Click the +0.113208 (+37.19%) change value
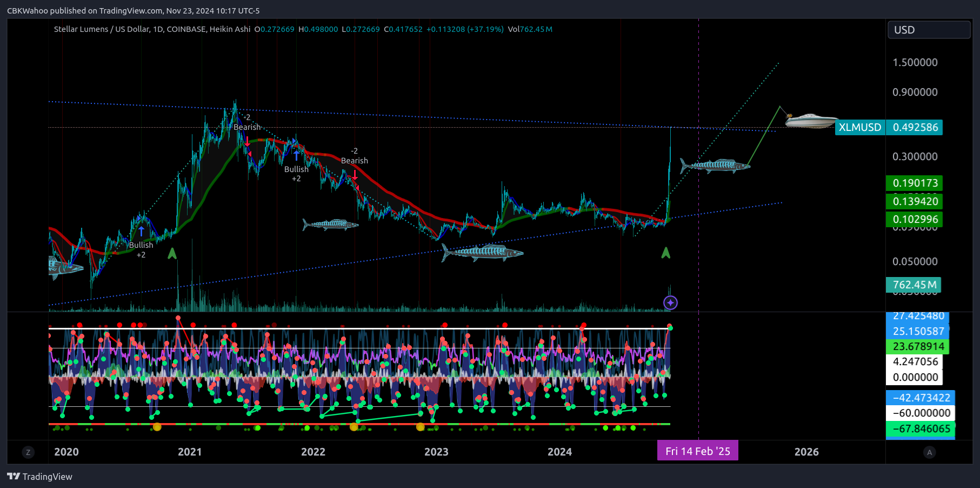Viewport: 980px width, 488px height. click(x=465, y=29)
